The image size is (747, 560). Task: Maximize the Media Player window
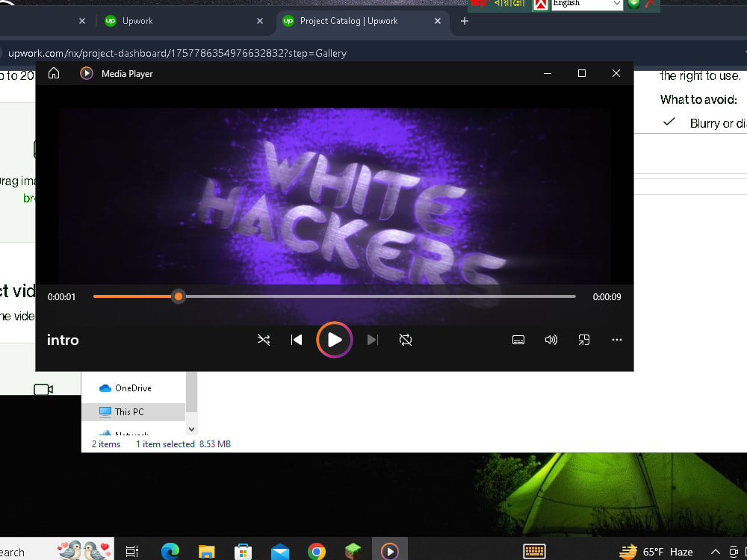(x=582, y=73)
